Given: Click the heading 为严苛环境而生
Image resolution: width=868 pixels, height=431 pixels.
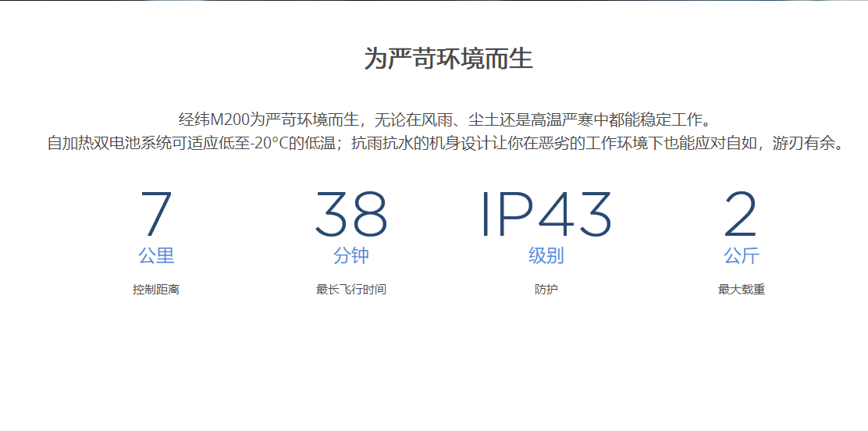Looking at the screenshot, I should (448, 59).
